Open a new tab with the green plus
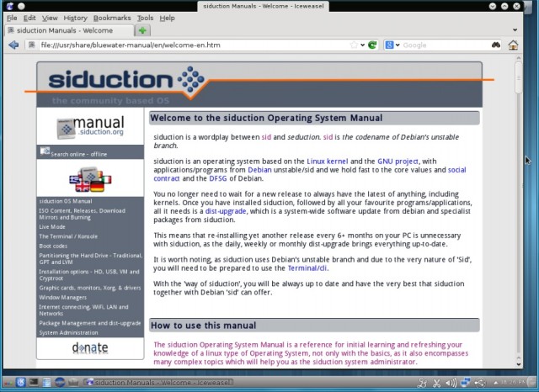The width and height of the screenshot is (539, 392). tap(142, 30)
